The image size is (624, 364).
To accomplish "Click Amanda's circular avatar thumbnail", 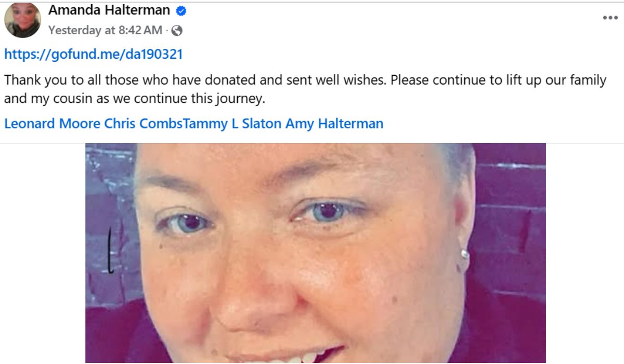I will click(x=22, y=19).
